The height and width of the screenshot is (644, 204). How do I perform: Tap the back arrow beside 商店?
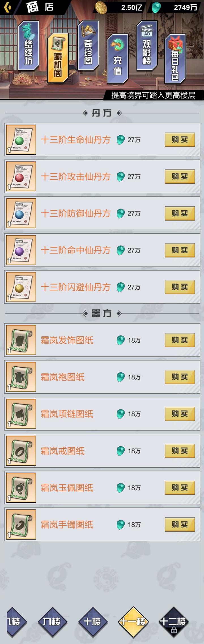[x=8, y=7]
